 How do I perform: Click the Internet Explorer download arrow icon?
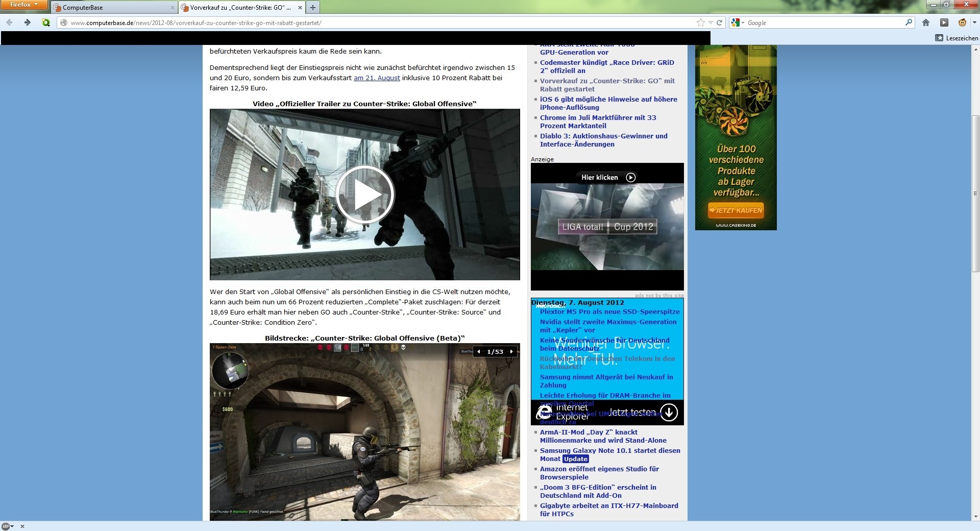click(x=669, y=412)
